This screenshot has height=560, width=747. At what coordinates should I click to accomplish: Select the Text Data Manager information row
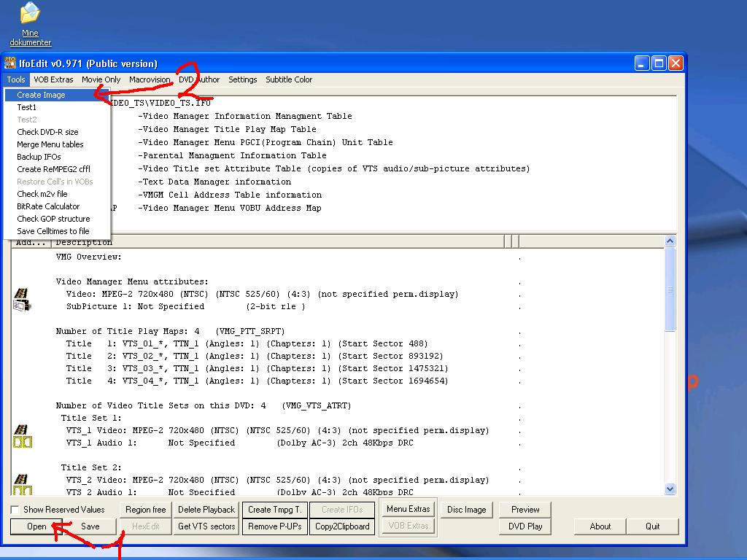pyautogui.click(x=214, y=182)
